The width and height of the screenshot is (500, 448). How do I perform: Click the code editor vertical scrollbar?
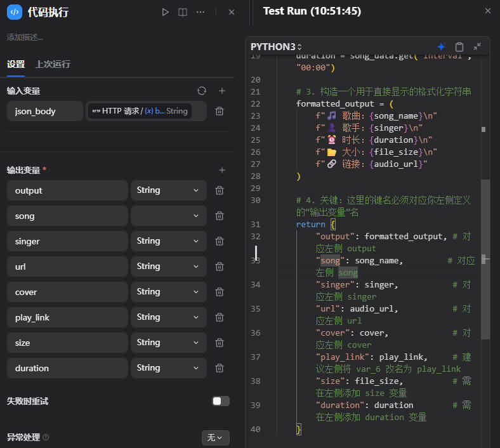pos(485,260)
